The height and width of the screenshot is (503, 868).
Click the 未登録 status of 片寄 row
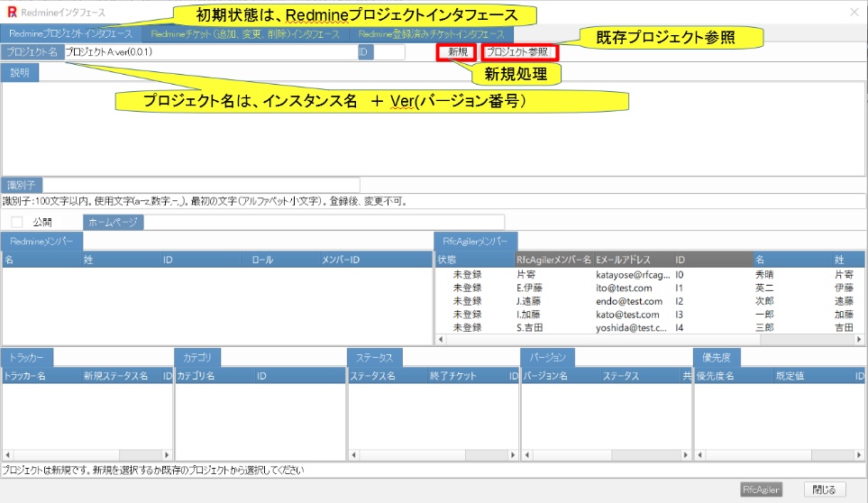click(468, 274)
